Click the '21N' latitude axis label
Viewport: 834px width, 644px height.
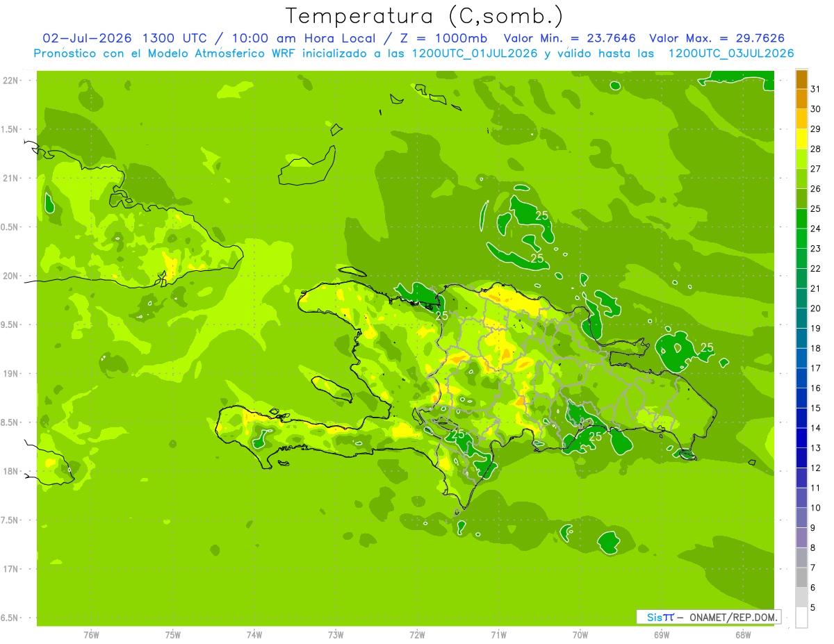pyautogui.click(x=11, y=179)
